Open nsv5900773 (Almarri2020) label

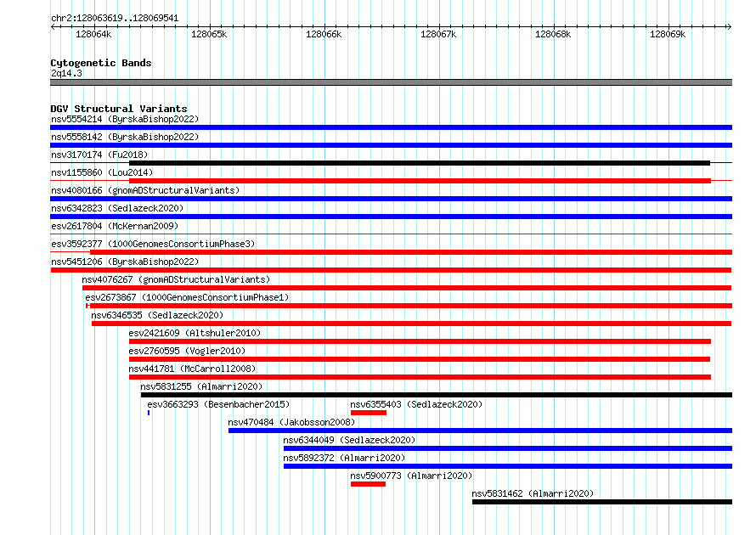coord(411,476)
